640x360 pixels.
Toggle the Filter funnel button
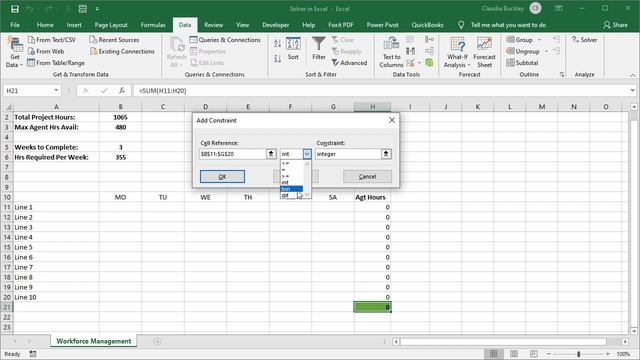tap(319, 49)
